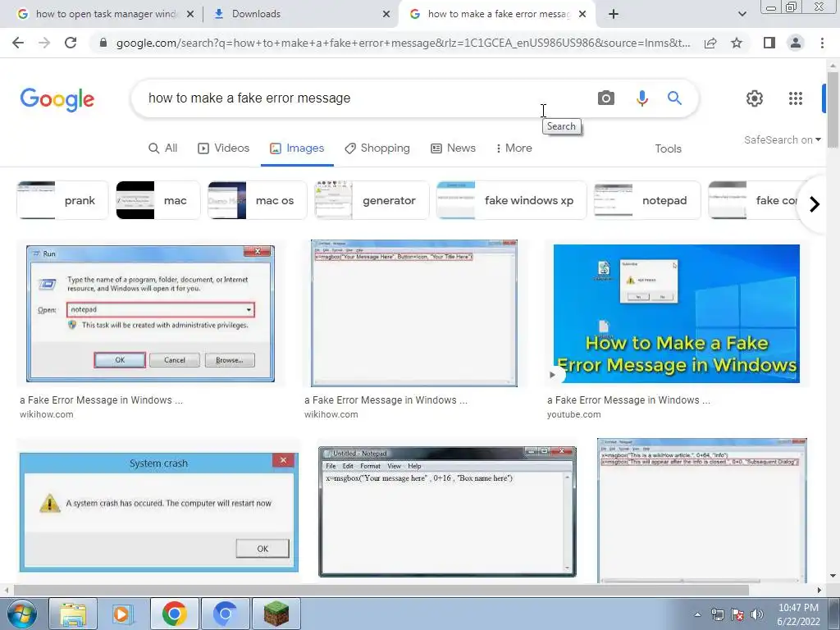
Task: Filter results with fake windows xp chip
Action: point(512,200)
